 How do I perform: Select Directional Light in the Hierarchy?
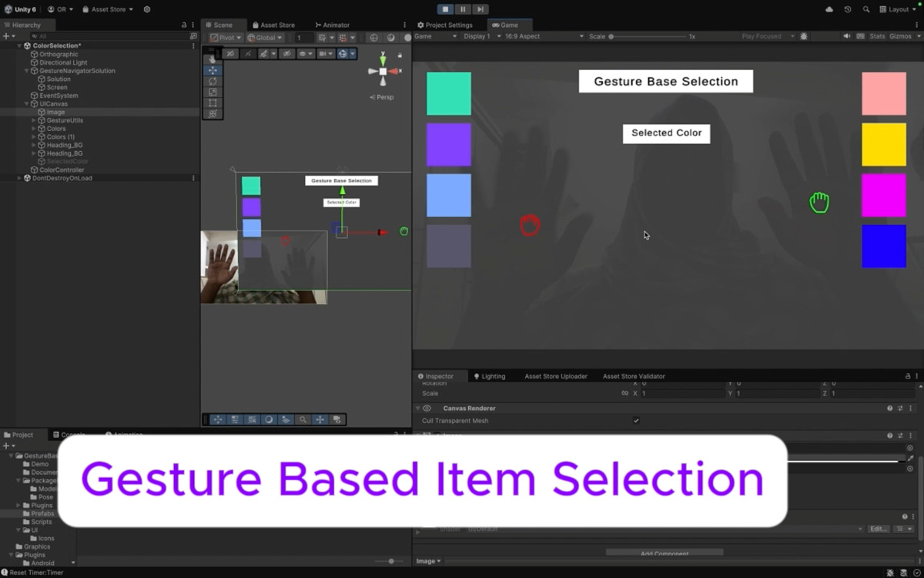pos(64,62)
